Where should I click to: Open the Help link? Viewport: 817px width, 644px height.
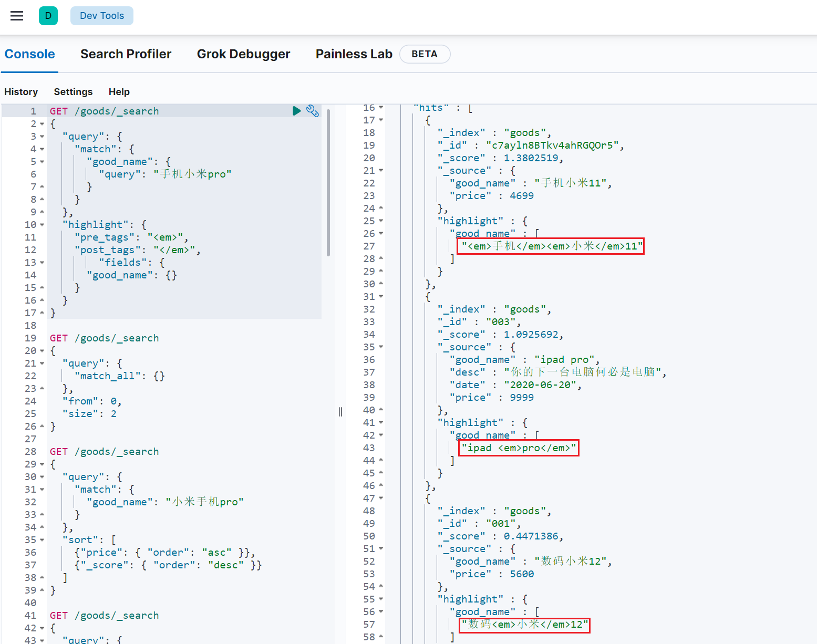click(119, 92)
